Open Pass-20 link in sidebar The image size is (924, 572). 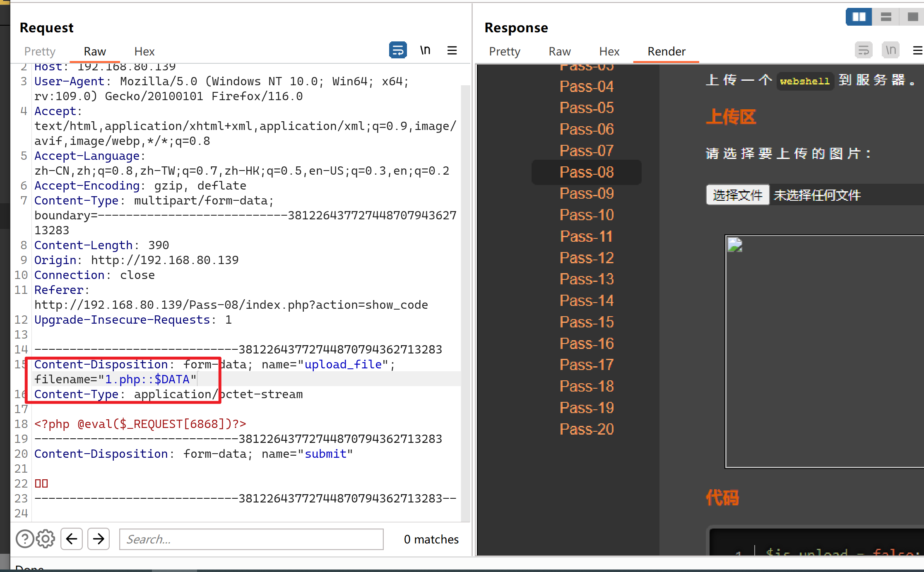[587, 429]
